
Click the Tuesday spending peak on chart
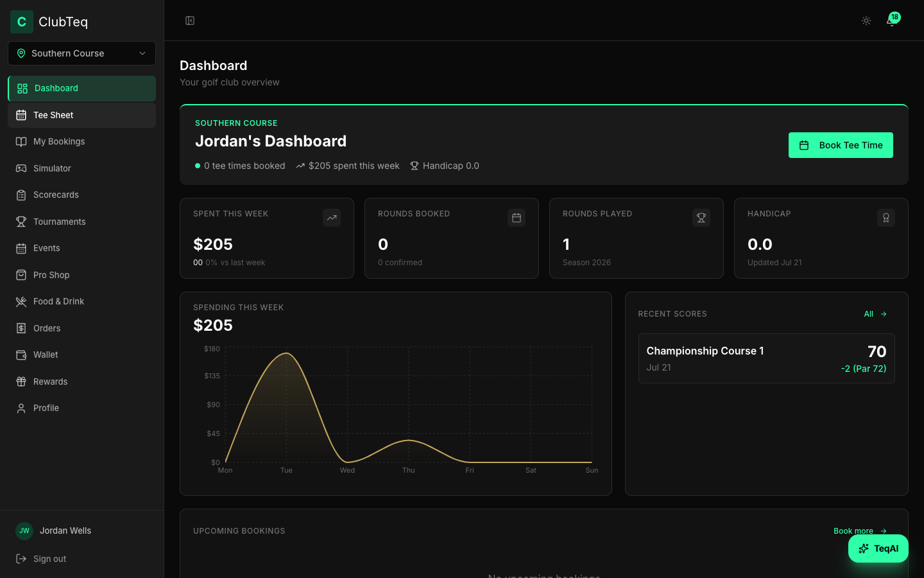pyautogui.click(x=286, y=353)
